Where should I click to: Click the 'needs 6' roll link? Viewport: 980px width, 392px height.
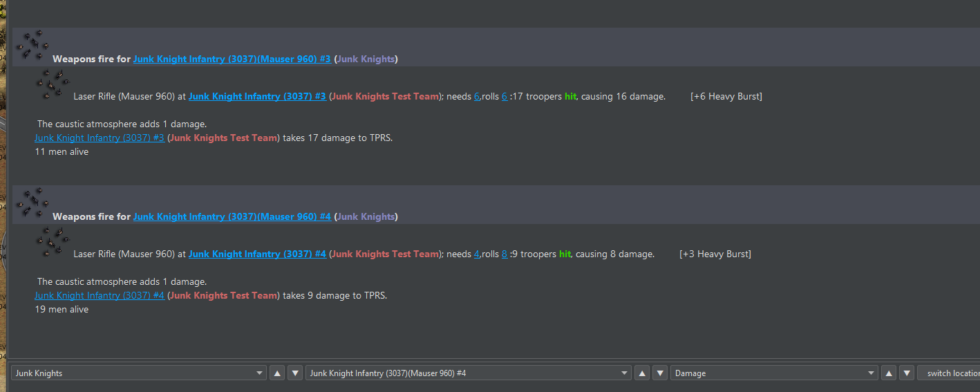(x=477, y=97)
